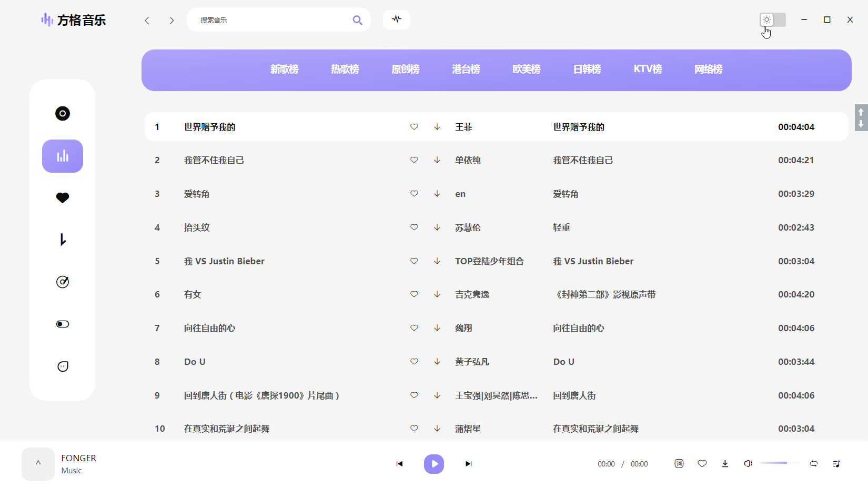
Task: Select artist TOP登陆少年组合
Action: click(490, 261)
